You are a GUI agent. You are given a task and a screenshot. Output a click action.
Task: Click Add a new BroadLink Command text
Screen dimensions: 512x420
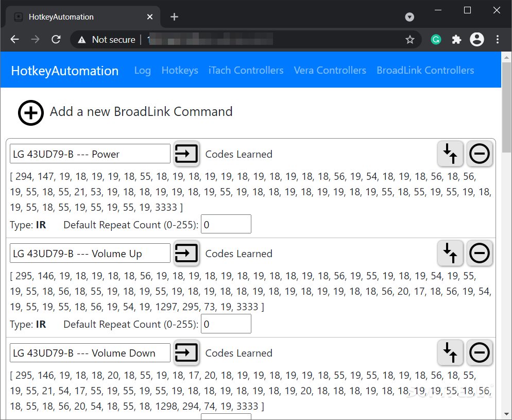tap(141, 112)
